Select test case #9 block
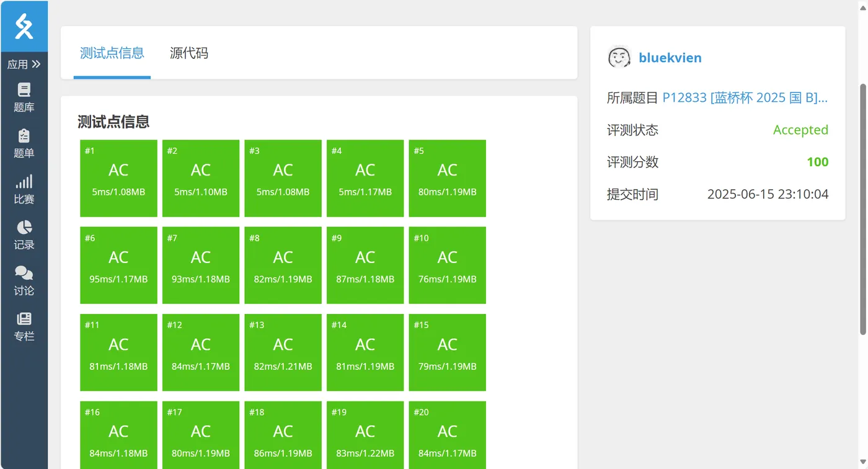Image resolution: width=868 pixels, height=469 pixels. click(365, 266)
